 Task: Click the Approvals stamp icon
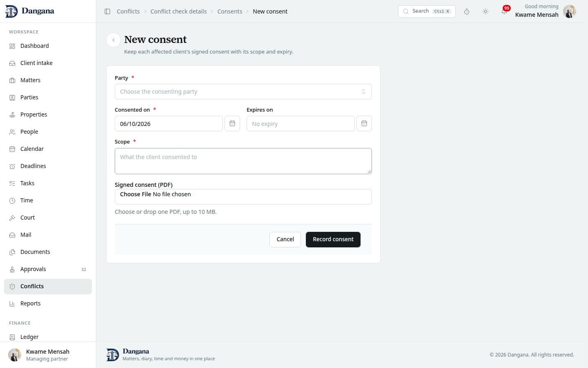coord(12,269)
